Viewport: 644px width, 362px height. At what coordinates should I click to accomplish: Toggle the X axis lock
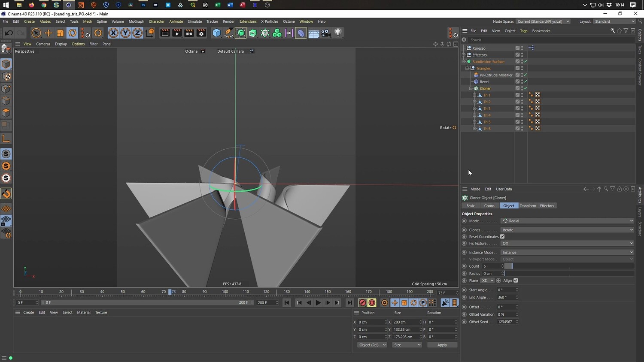click(x=113, y=33)
